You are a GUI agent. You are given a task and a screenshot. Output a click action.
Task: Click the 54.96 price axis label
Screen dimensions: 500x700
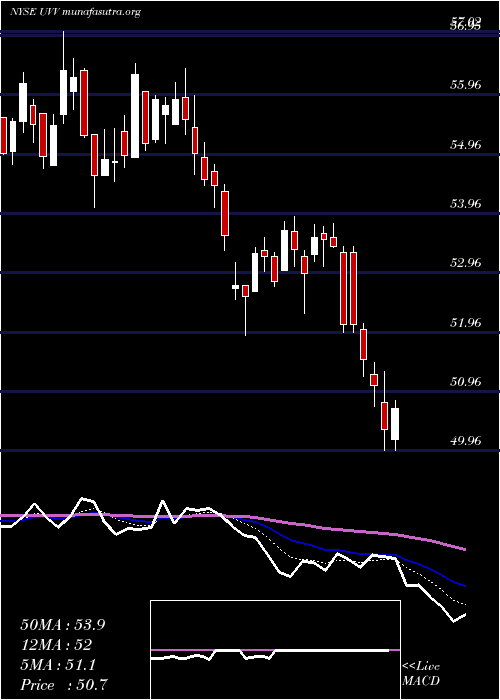click(x=465, y=144)
